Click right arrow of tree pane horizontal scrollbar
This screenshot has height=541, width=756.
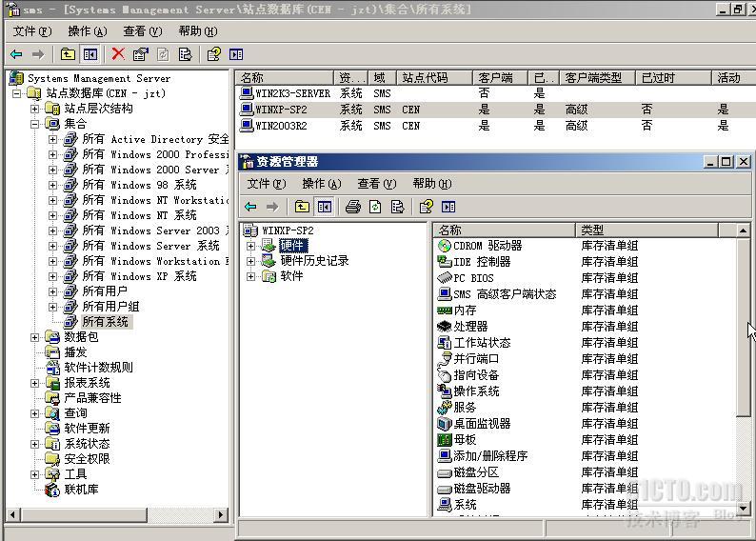point(221,515)
